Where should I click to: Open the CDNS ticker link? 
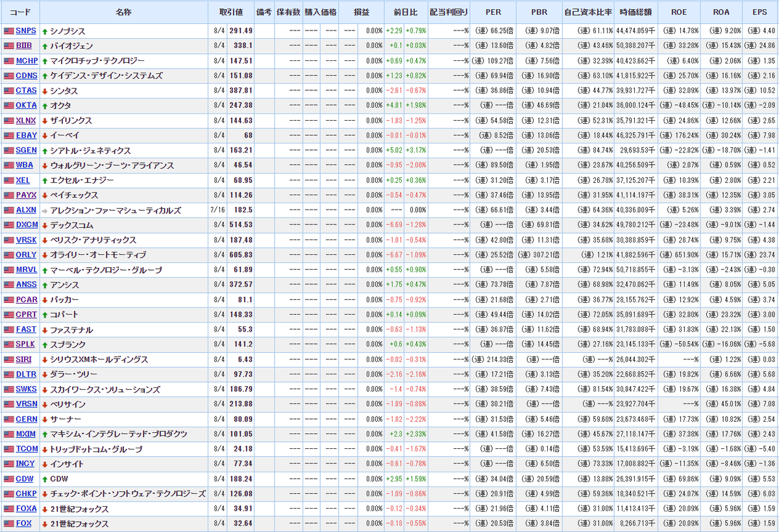pyautogui.click(x=27, y=76)
